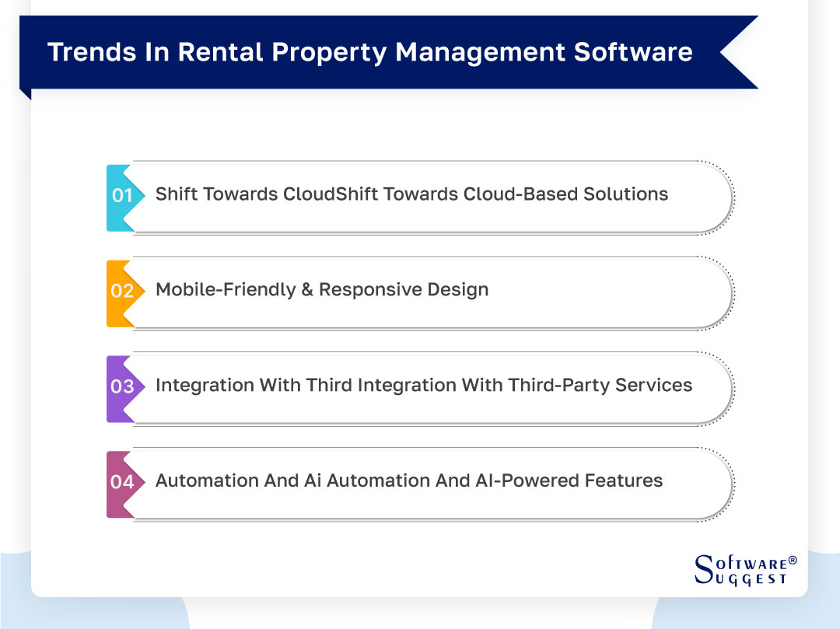Open the Shift Towards Cloud-Based Solutions item
Viewport: 840px width, 629px height.
[x=420, y=196]
